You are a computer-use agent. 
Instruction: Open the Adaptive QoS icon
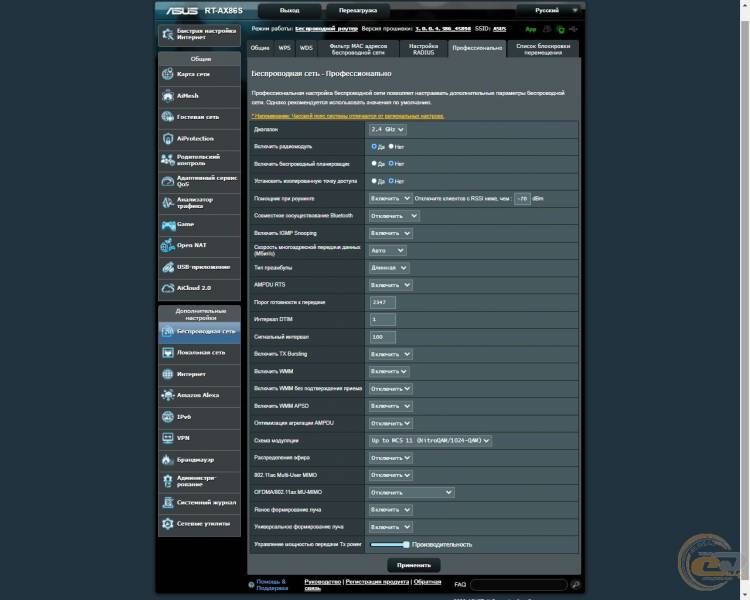click(167, 181)
